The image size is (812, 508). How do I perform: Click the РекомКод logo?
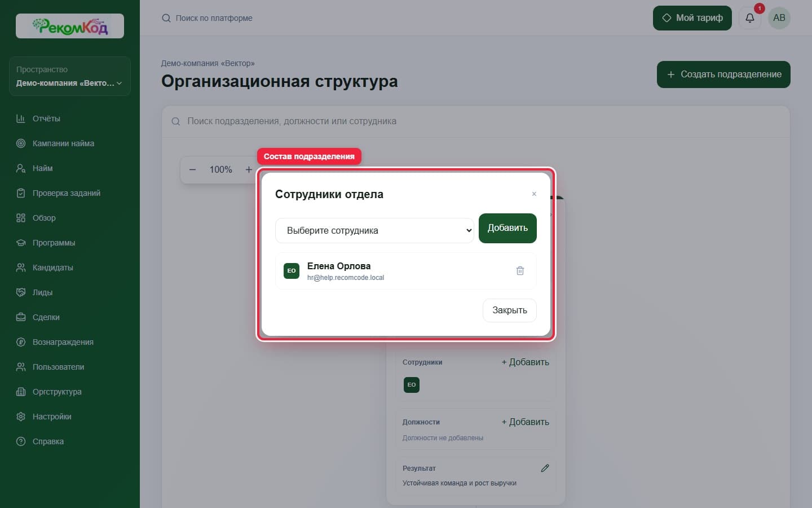click(70, 26)
